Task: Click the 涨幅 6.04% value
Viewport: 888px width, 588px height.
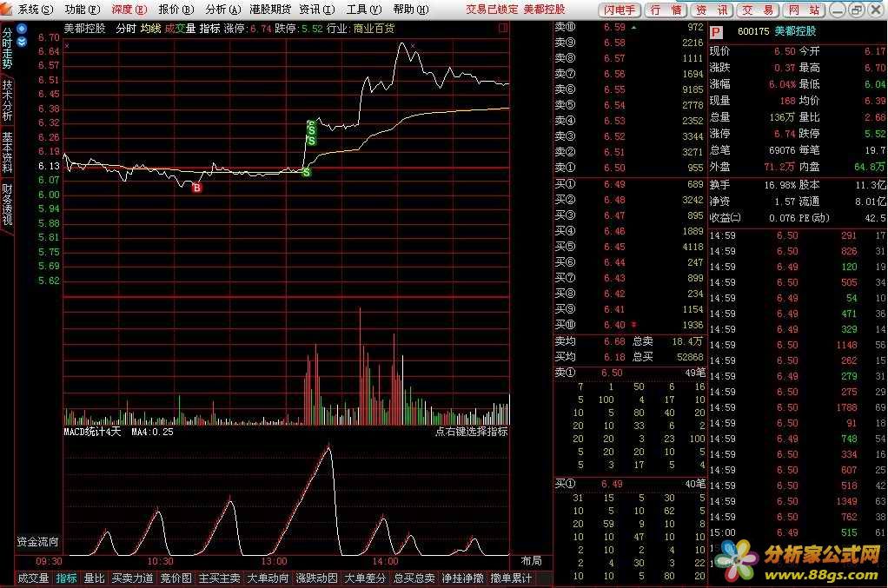Action: [781, 83]
